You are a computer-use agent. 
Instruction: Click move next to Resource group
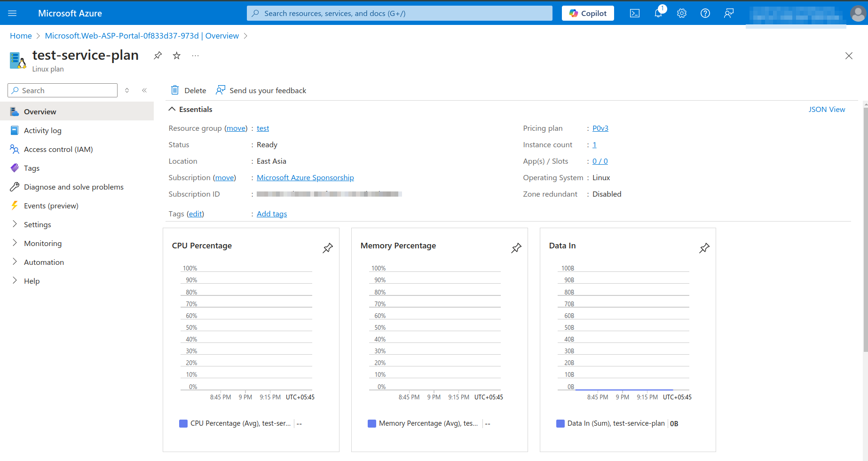pos(236,128)
